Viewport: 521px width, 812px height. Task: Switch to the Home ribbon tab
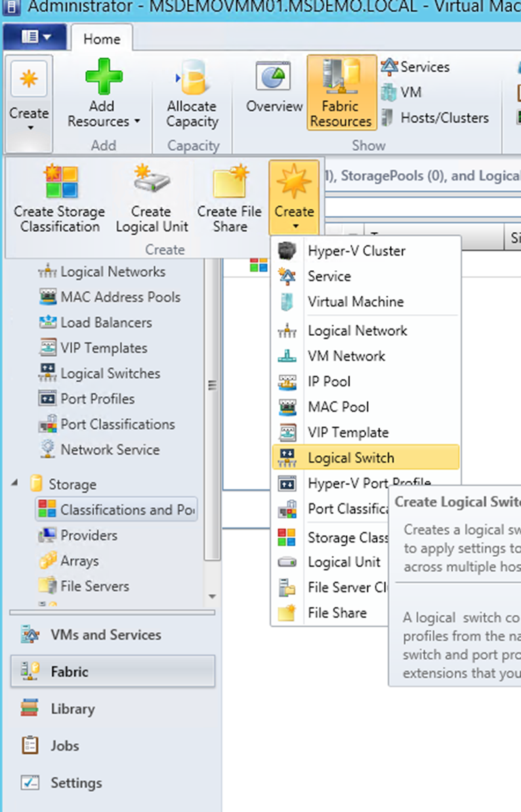click(x=102, y=39)
